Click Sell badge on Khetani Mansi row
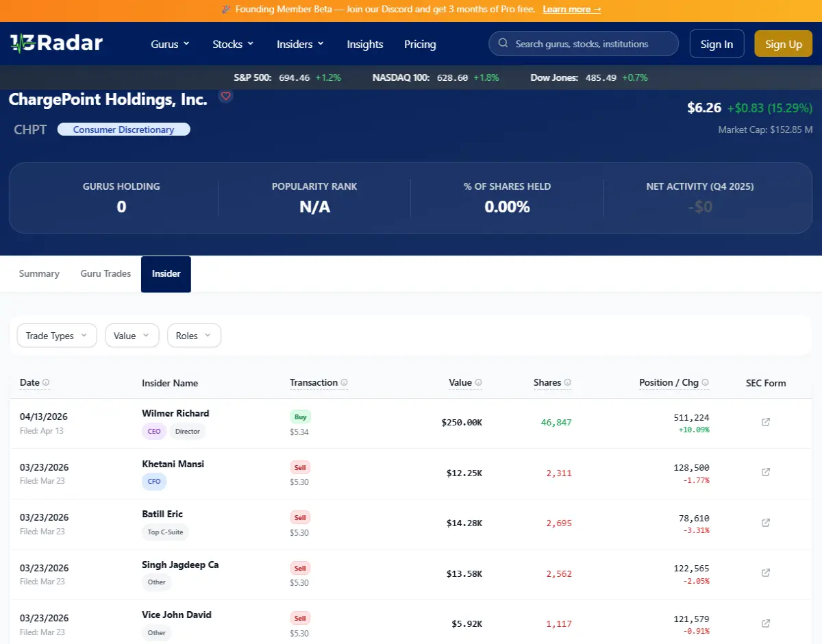822x644 pixels. click(x=300, y=467)
